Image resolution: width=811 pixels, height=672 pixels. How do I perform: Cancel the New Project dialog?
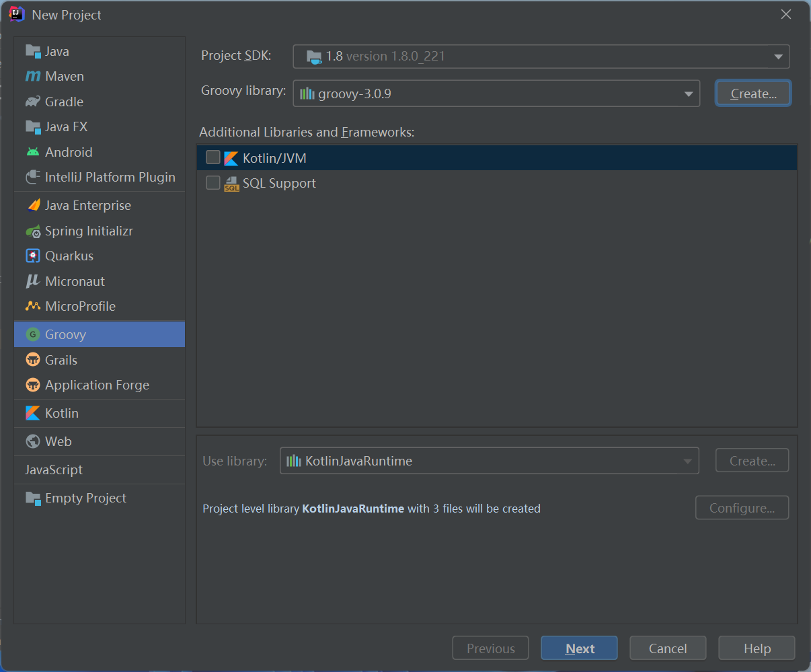point(667,648)
